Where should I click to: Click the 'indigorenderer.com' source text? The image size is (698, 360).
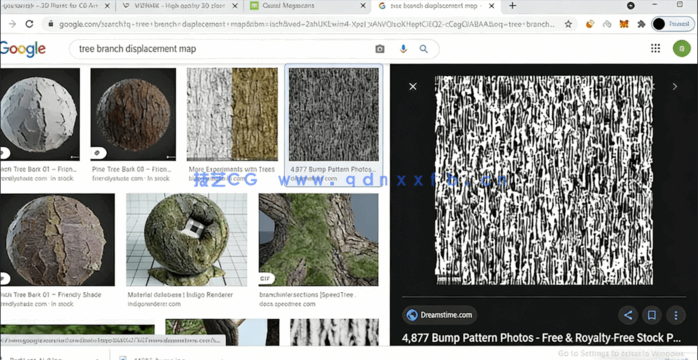tap(154, 304)
